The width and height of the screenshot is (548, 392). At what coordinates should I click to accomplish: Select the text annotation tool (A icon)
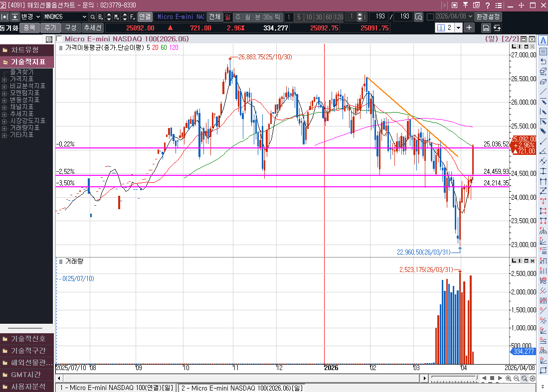[x=543, y=40]
